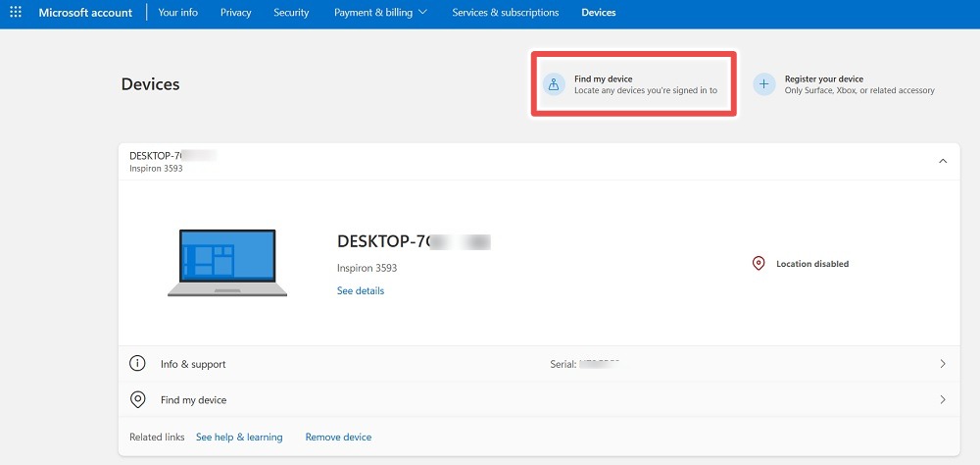Go to the Your info tab
980x465 pixels.
pos(178,13)
